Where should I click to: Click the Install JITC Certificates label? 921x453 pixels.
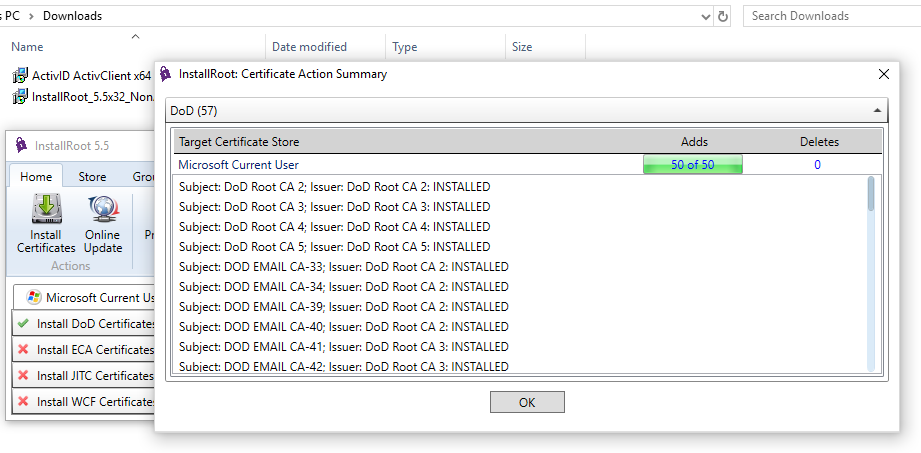(x=96, y=376)
